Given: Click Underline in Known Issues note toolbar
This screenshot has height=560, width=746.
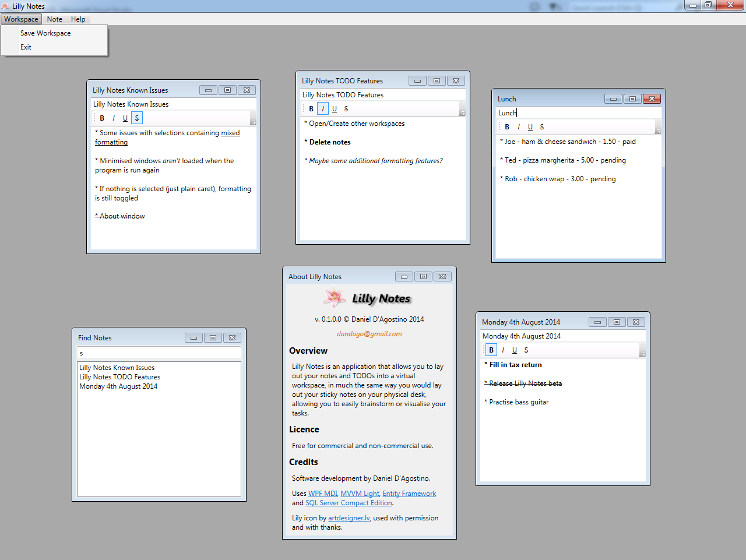Looking at the screenshot, I should [125, 118].
